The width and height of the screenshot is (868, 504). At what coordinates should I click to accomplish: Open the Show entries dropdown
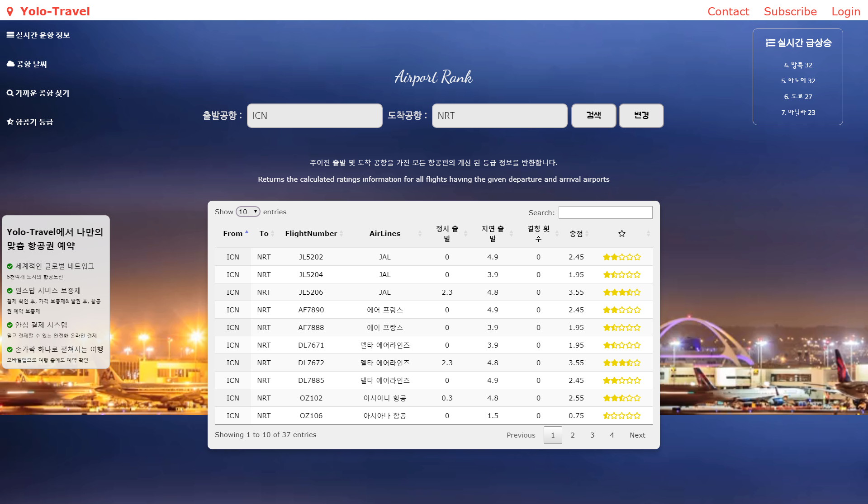click(248, 212)
